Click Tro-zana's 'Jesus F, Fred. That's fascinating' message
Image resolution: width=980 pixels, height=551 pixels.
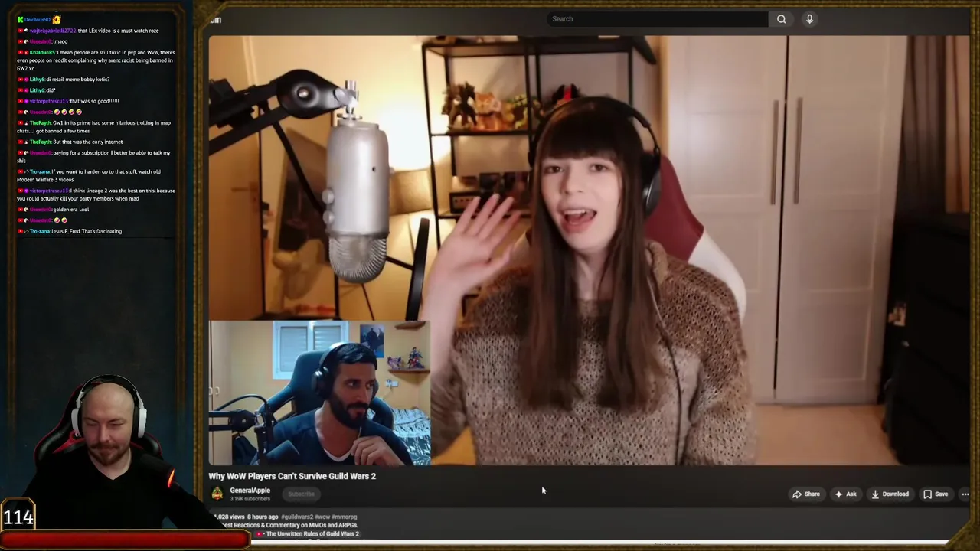coord(87,231)
